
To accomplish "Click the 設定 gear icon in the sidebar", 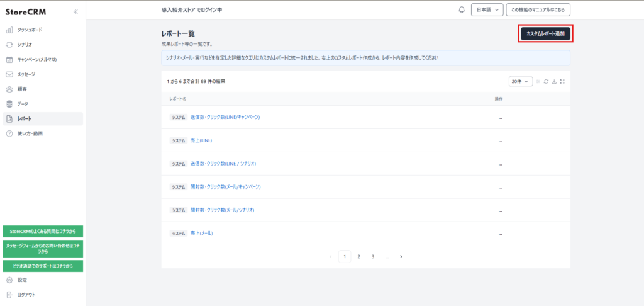I will coord(9,280).
